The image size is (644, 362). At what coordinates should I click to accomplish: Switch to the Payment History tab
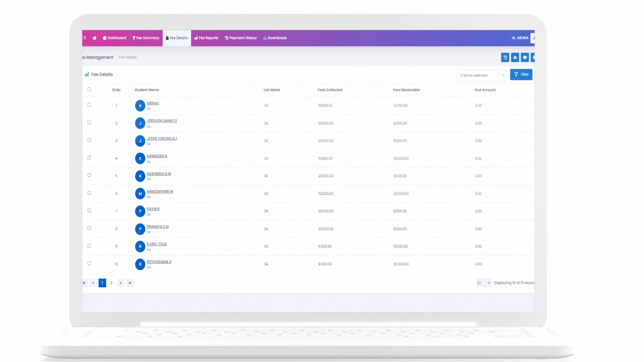(241, 38)
